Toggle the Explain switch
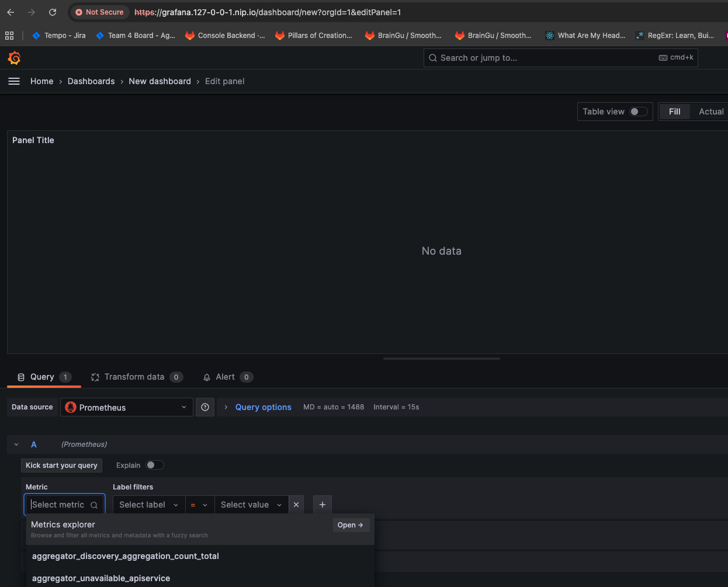Screen dimensions: 728x587 [155, 465]
